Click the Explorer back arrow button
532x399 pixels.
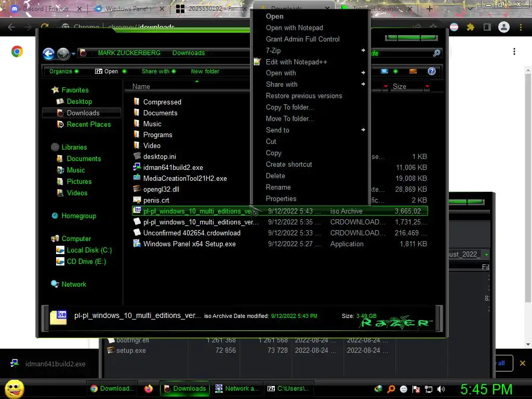click(x=48, y=54)
